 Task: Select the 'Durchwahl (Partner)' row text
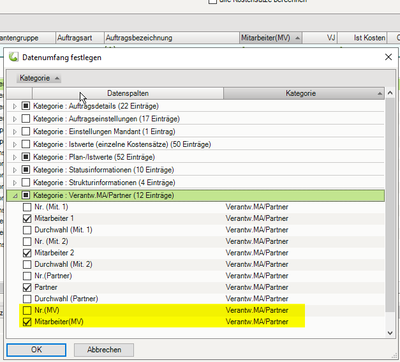click(66, 299)
